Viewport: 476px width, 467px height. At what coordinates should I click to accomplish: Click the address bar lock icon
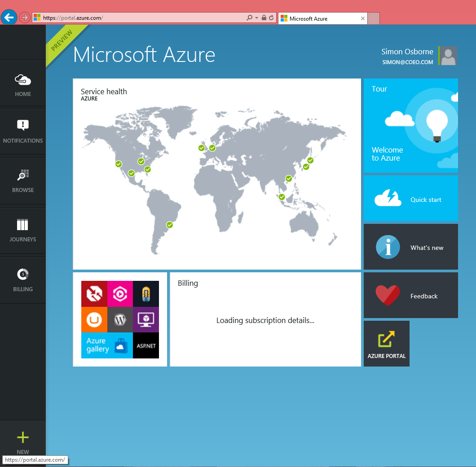point(264,17)
